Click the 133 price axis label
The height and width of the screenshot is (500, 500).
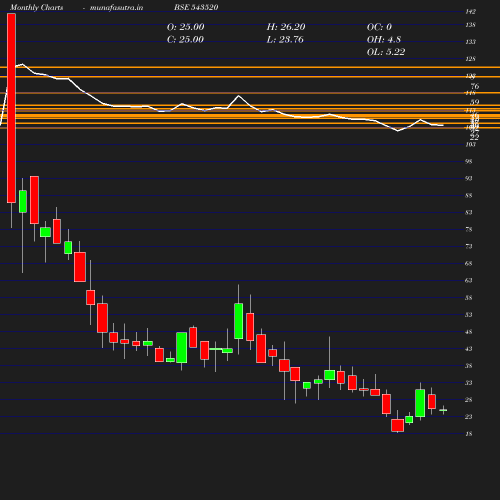pos(470,42)
